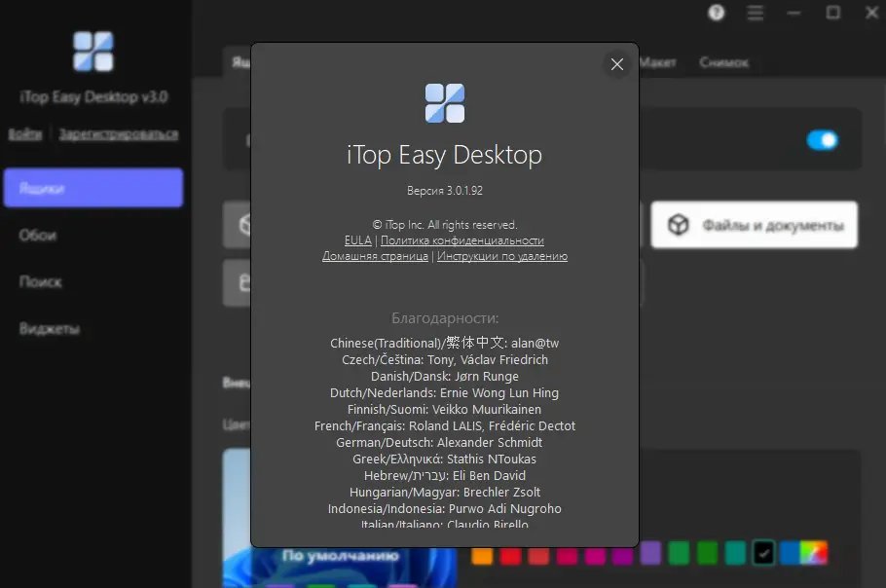This screenshot has width=886, height=588.
Task: Pick the magenta color swatch
Action: point(595,554)
